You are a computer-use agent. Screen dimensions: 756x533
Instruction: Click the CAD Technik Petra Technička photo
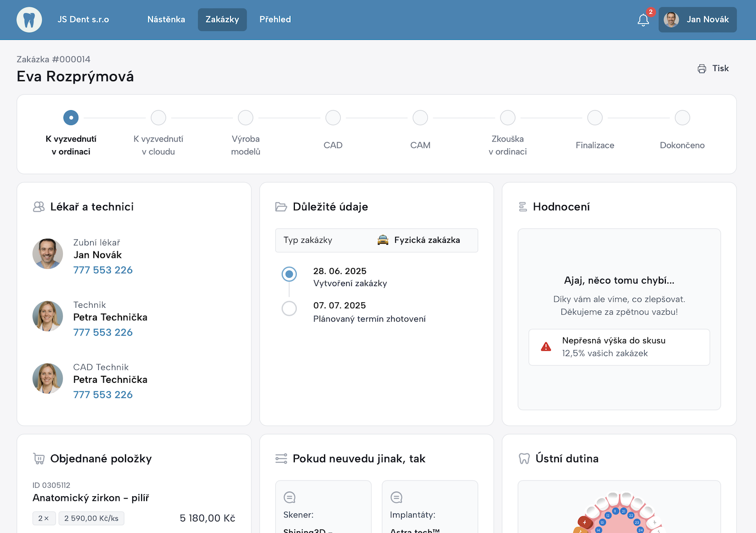[48, 379]
